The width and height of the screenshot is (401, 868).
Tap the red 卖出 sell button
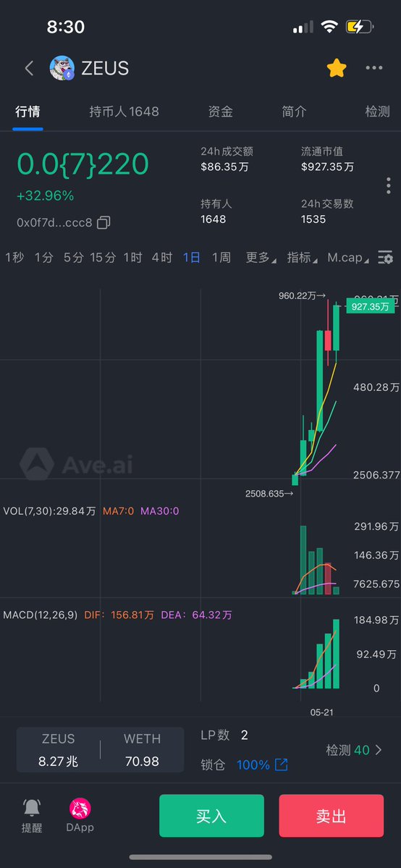[x=332, y=816]
